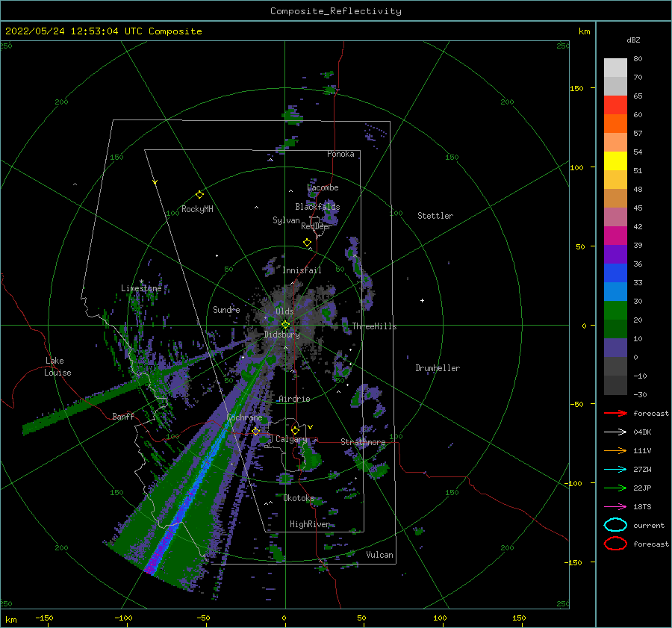Click the RockyMH town label
Image resolution: width=672 pixels, height=628 pixels.
click(x=197, y=209)
